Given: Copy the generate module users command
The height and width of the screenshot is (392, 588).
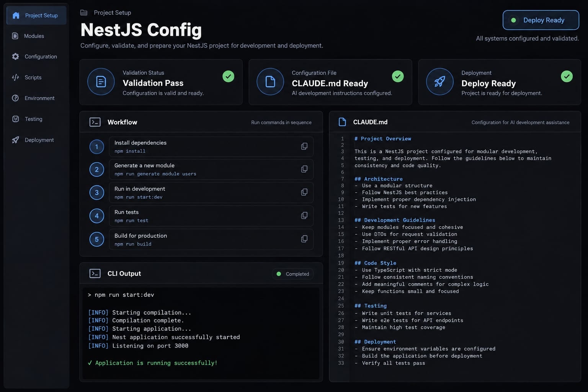Looking at the screenshot, I should coord(304,169).
